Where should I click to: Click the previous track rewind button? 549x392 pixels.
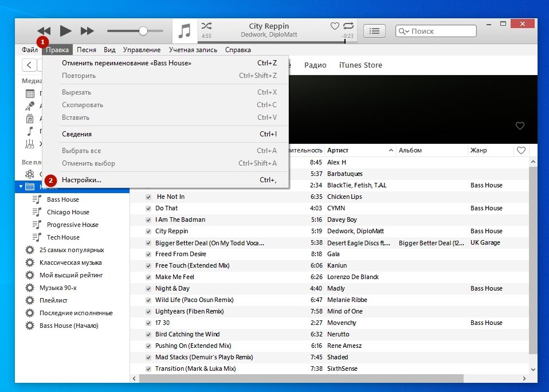44,31
